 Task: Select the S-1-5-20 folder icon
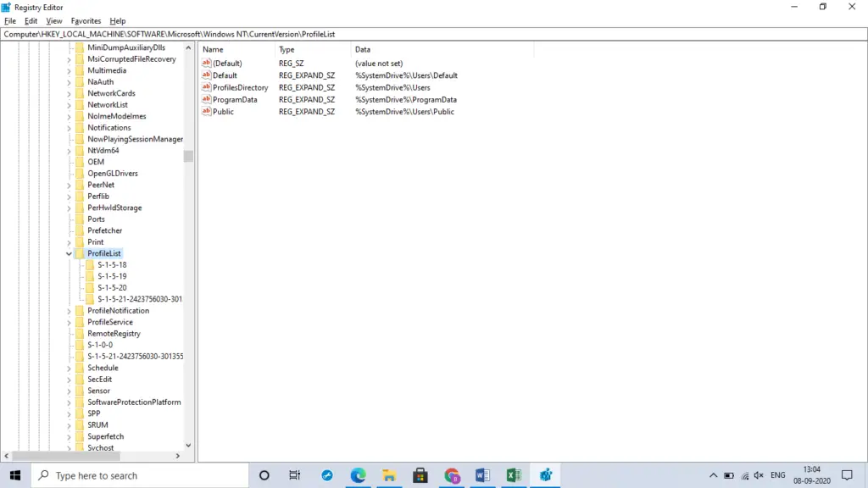(x=90, y=288)
